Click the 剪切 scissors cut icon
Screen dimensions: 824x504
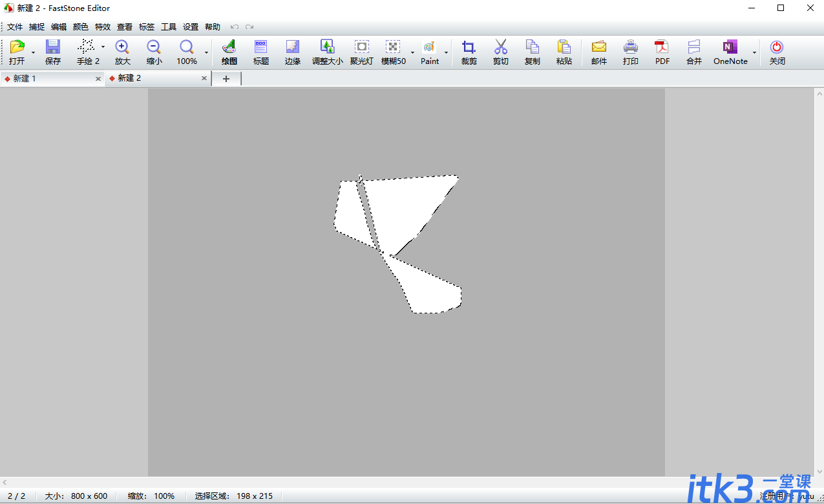501,47
